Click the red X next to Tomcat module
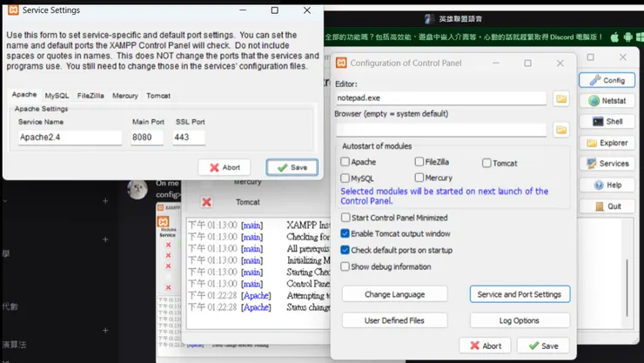Image resolution: width=644 pixels, height=363 pixels. (206, 202)
